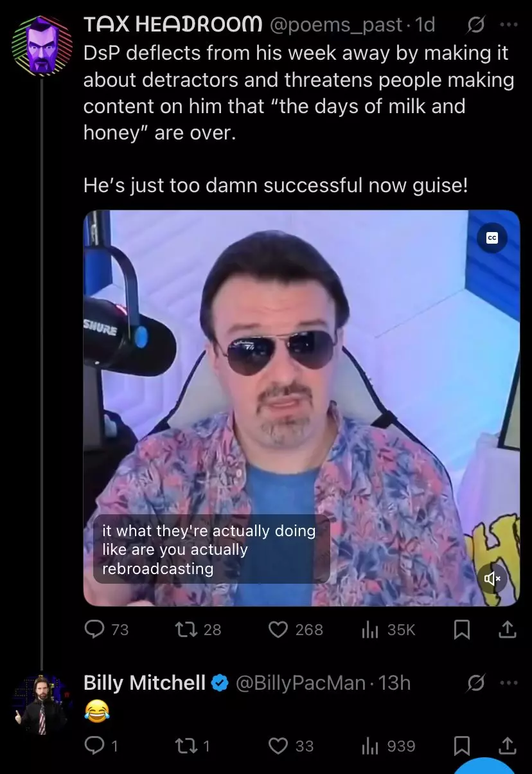532x774 pixels.
Task: Bookmark Billy Mitchell's reply
Action: tap(461, 746)
